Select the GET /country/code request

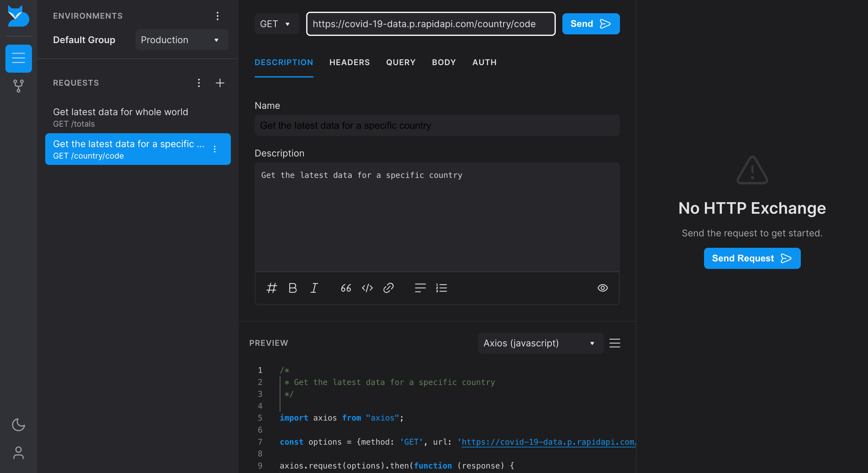pos(138,149)
